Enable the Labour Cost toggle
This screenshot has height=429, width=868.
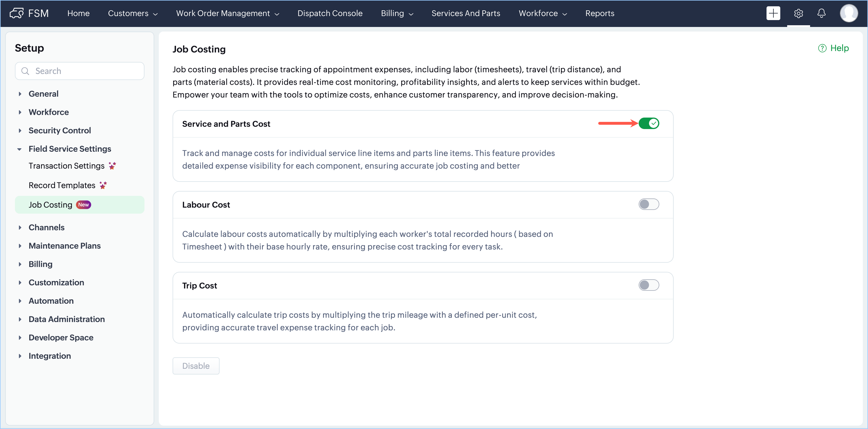pos(648,204)
